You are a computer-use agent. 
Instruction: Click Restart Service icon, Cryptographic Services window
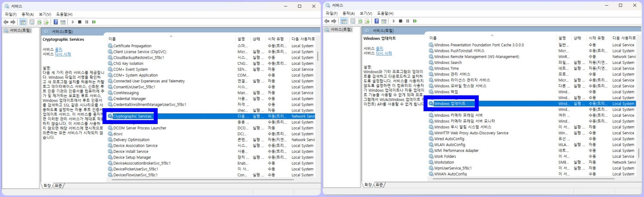click(x=94, y=22)
